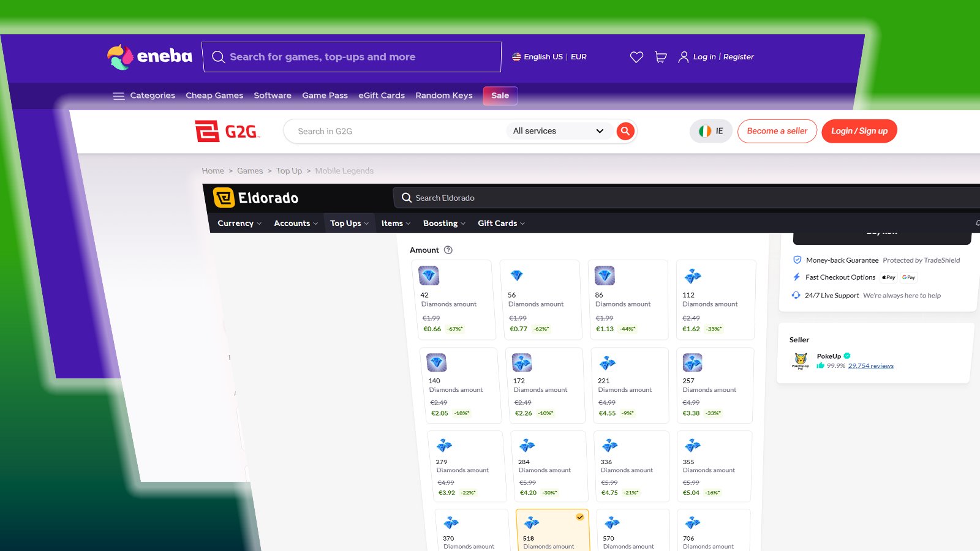980x551 pixels.
Task: Select the 706 Diamonds amount option
Action: click(x=714, y=530)
